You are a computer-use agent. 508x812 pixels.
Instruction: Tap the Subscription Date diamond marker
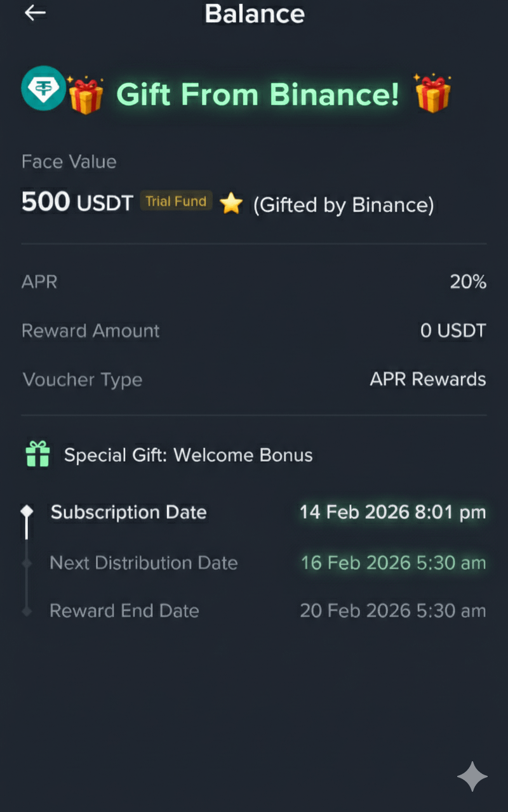[x=27, y=511]
